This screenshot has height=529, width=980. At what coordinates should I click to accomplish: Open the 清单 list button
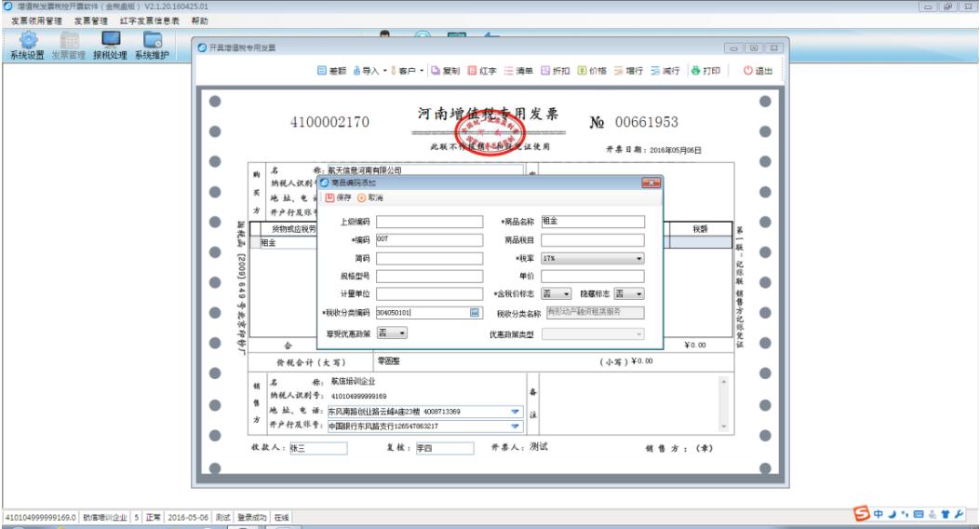518,71
